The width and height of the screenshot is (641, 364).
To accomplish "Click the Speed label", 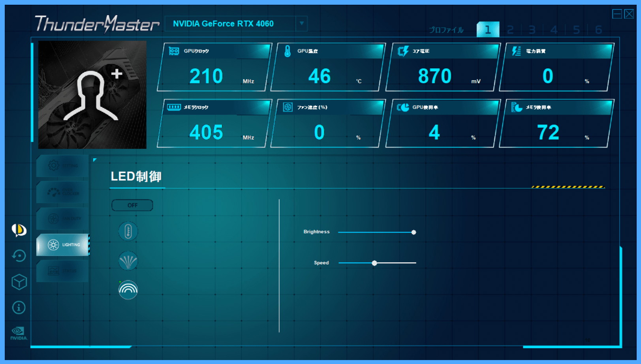I will pos(321,263).
